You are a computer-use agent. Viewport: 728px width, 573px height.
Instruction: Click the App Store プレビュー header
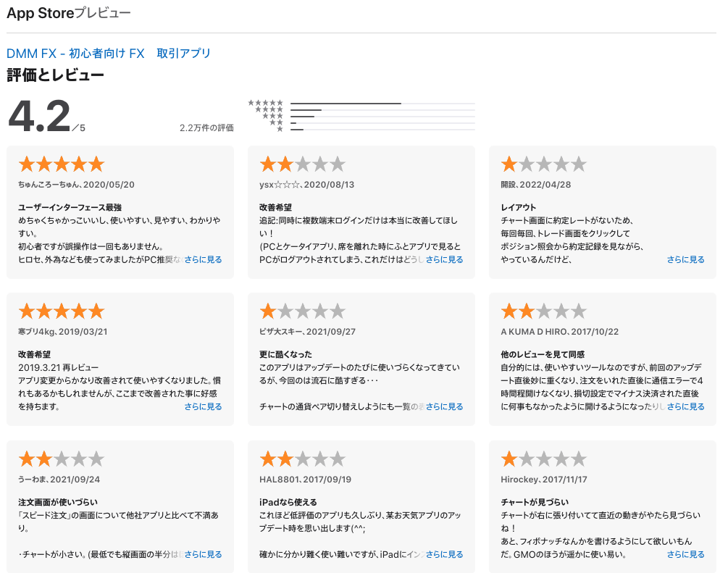click(69, 13)
